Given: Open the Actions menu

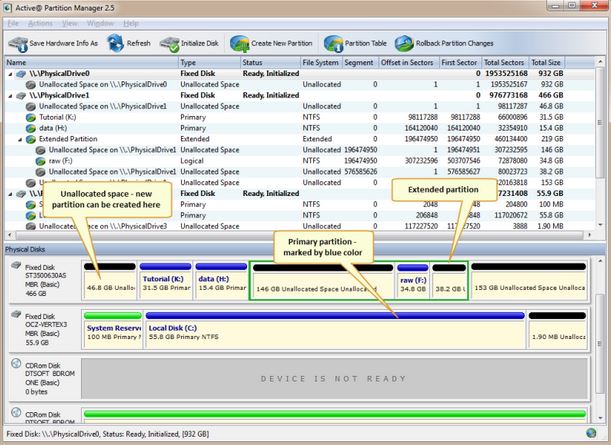Looking at the screenshot, I should pos(40,23).
